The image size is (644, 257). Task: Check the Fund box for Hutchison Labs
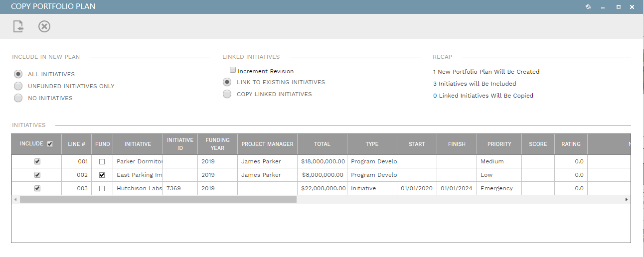tap(102, 188)
